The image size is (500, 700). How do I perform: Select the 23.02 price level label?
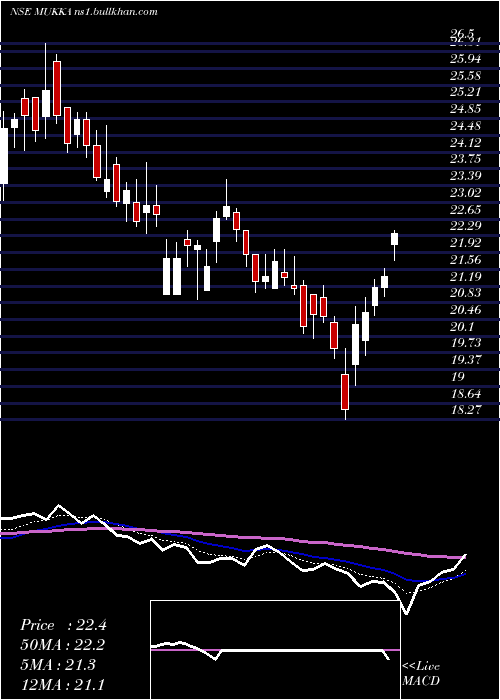pos(465,193)
